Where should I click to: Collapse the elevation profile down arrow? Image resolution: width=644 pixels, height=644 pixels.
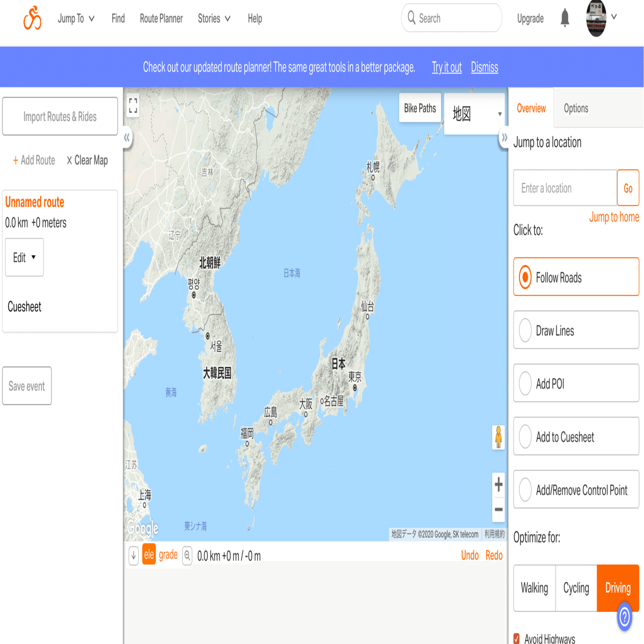[x=134, y=556]
